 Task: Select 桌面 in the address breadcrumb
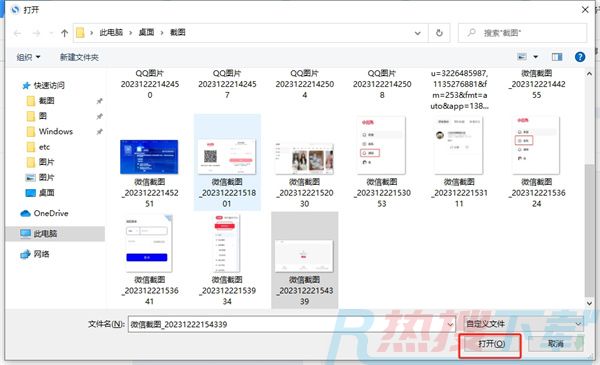click(146, 33)
